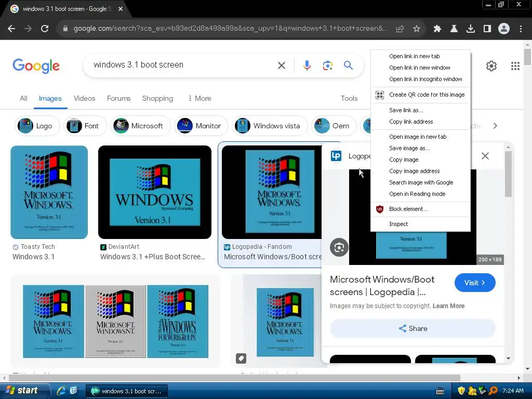
Task: Filter by the Monitor chip
Action: (201, 126)
